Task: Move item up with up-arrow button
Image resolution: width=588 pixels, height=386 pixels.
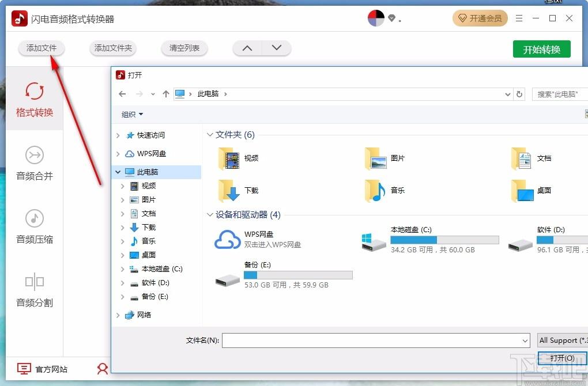Action: coord(247,48)
